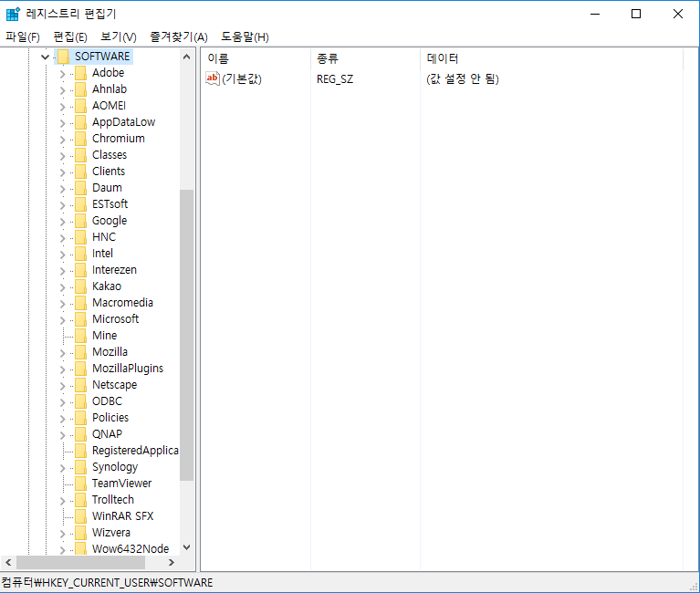Collapse the SOFTWARE key
This screenshot has height=593, width=700.
(x=45, y=57)
